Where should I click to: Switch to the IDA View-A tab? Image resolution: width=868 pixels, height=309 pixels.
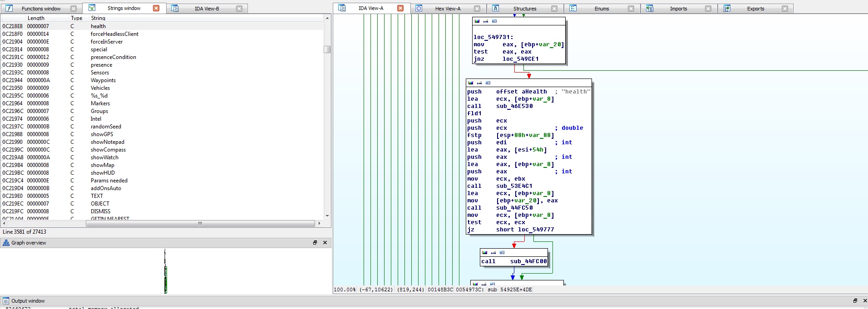371,8
